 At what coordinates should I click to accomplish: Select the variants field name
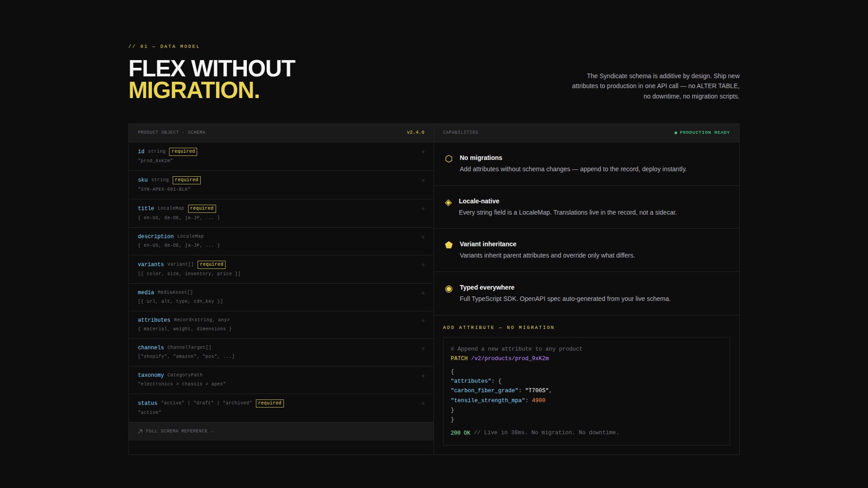coord(151,264)
